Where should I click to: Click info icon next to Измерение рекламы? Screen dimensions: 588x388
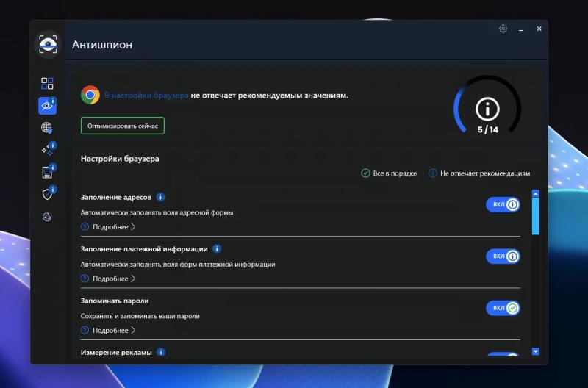[161, 352]
